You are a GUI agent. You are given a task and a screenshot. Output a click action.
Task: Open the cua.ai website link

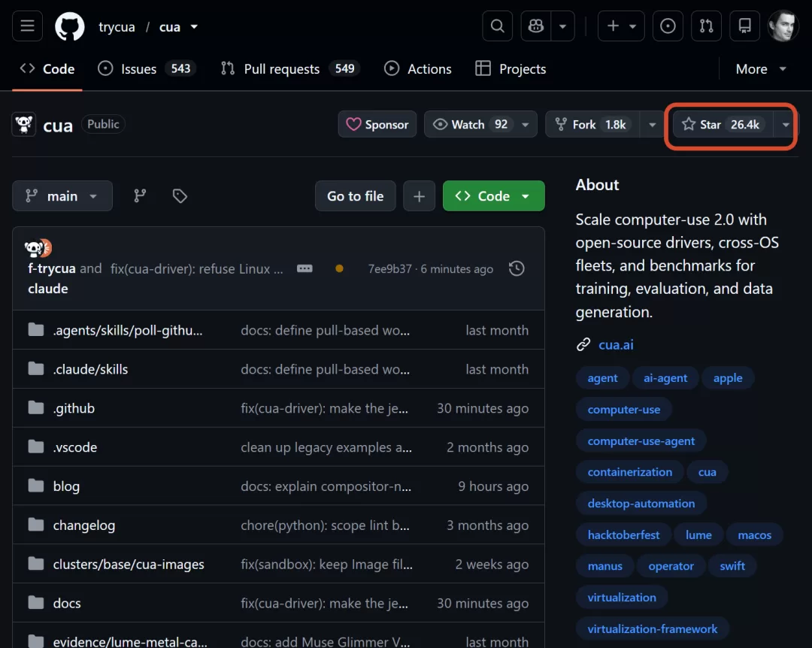coord(616,344)
